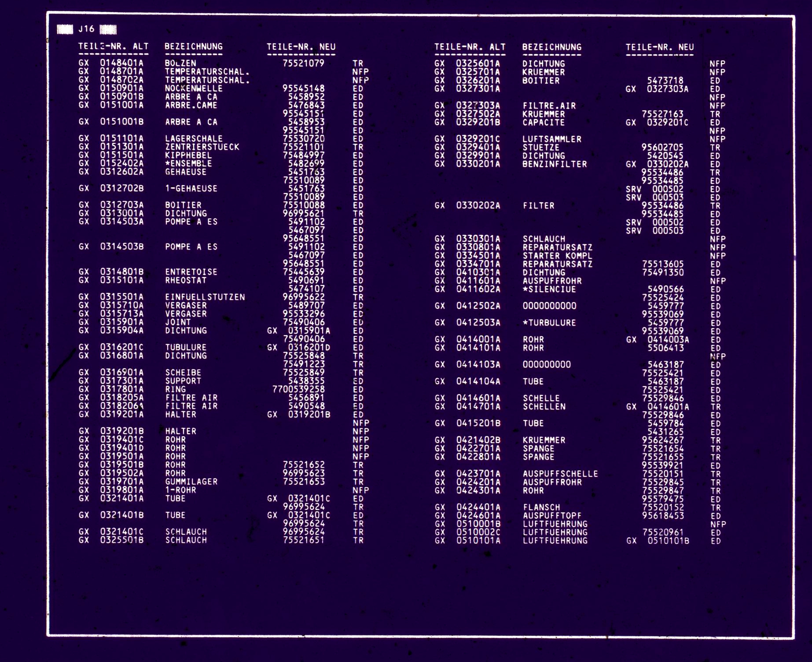Click new part number 96995621

tap(303, 213)
